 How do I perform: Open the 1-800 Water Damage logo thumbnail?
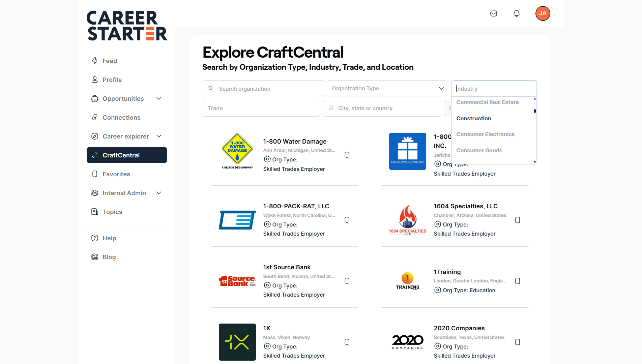[x=237, y=151]
